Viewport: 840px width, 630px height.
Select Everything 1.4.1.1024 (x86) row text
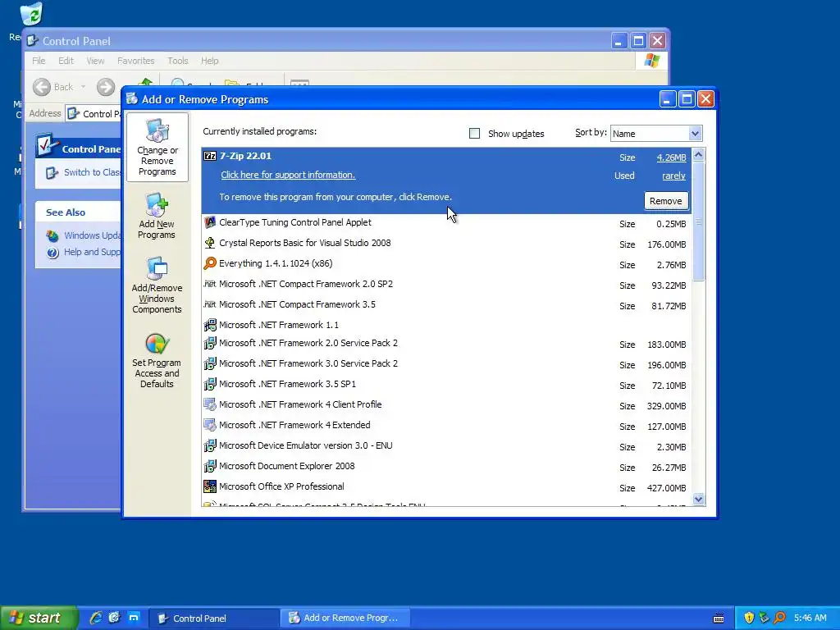[276, 263]
